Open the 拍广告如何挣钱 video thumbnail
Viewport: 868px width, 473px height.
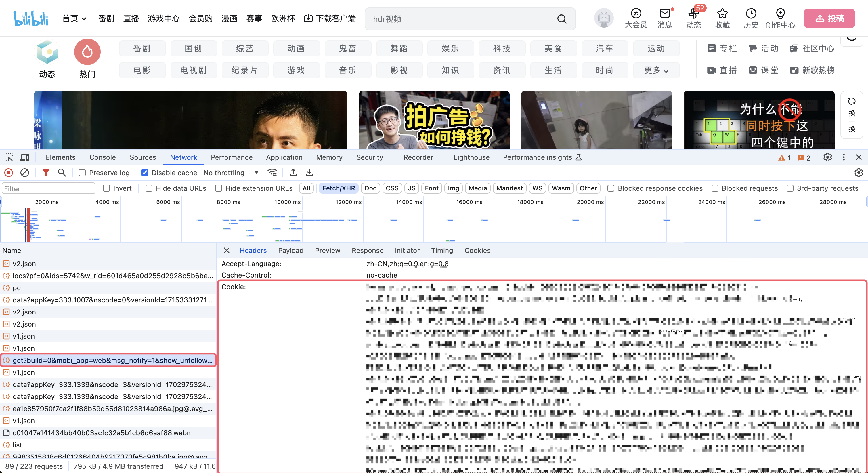coord(434,120)
